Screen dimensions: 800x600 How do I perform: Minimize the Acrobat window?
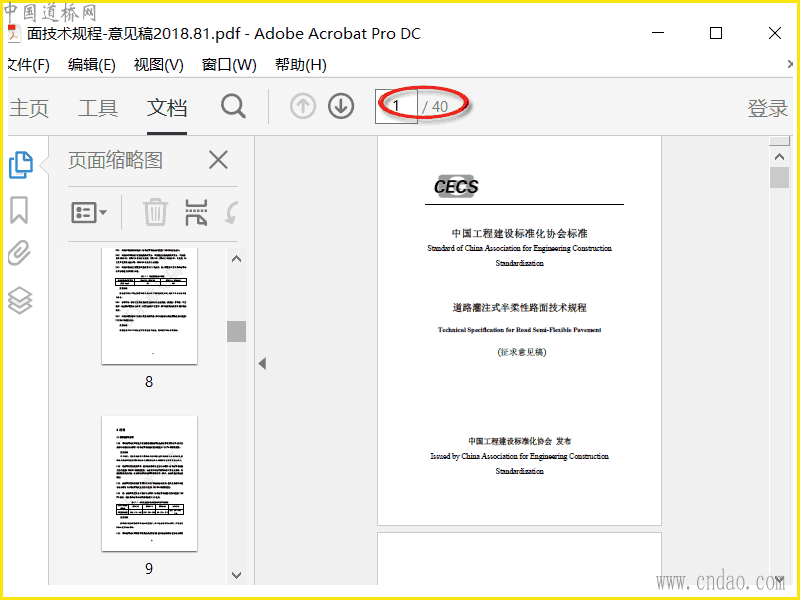(x=658, y=33)
